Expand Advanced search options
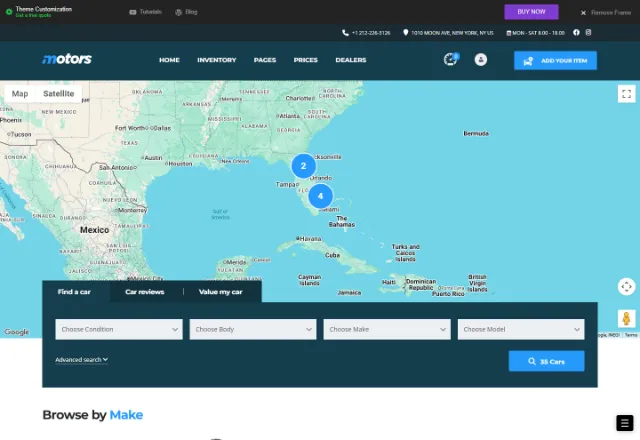This screenshot has height=440, width=640. pyautogui.click(x=82, y=360)
